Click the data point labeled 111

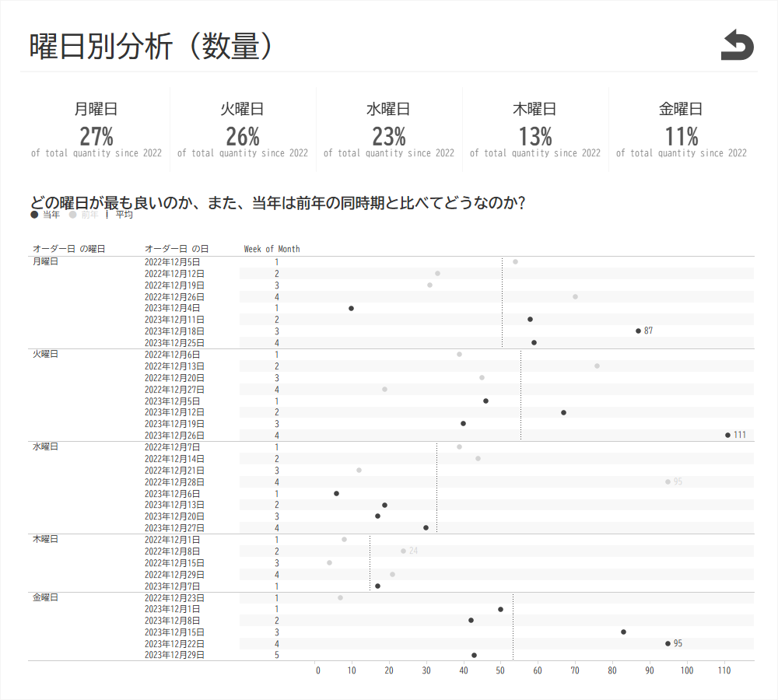click(727, 436)
